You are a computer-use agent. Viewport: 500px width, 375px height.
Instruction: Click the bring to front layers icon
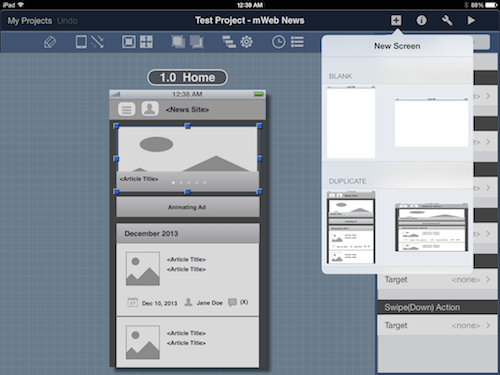[x=178, y=42]
